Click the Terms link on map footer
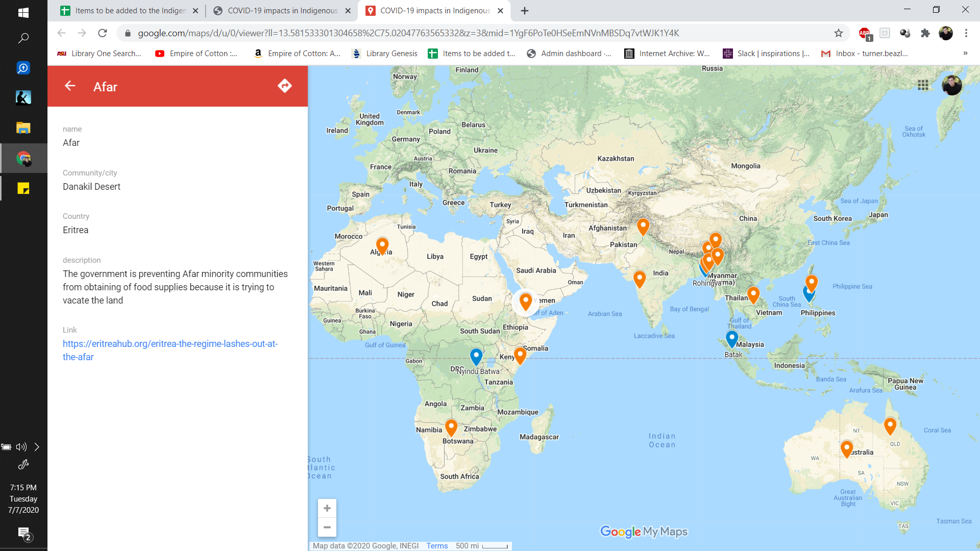This screenshot has height=551, width=980. [437, 546]
